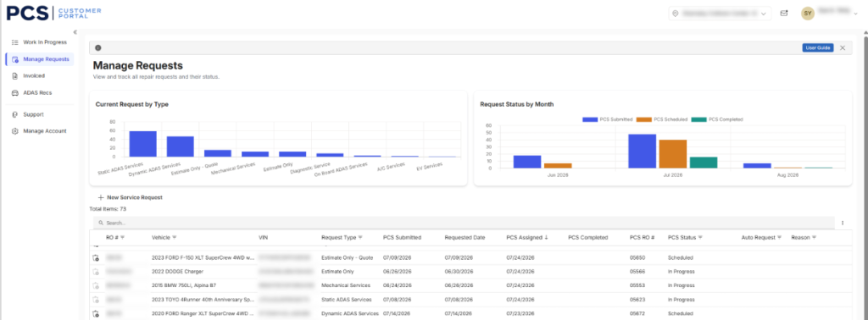
Task: Click 'Total Items: 73' label
Action: [x=108, y=209]
